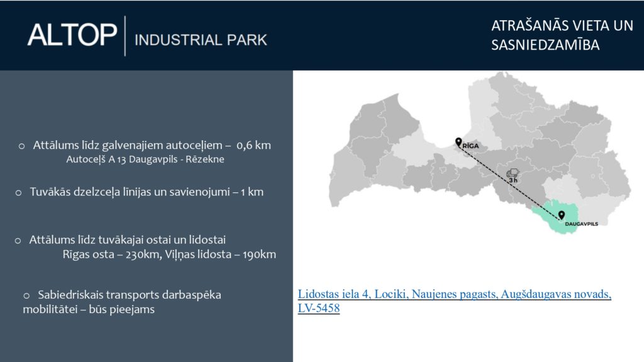Click the bullet before 'Sabiedriskais transports'
This screenshot has height=362, width=644.
(26, 295)
